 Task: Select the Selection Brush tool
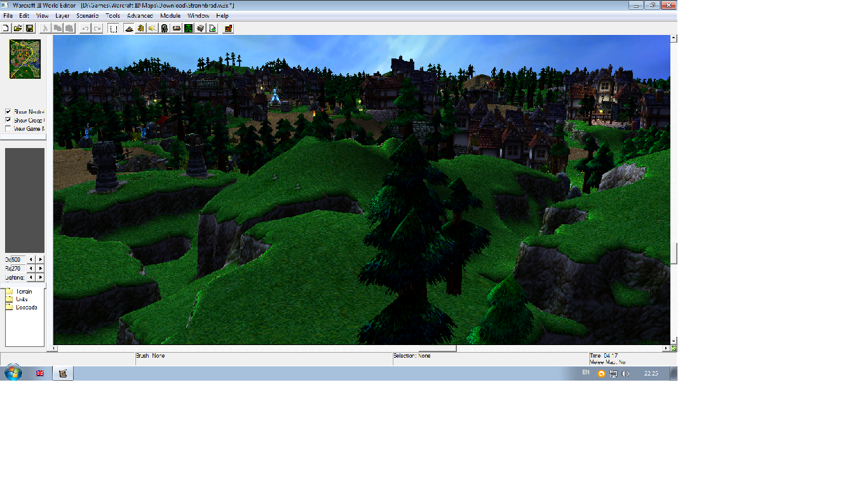click(113, 28)
